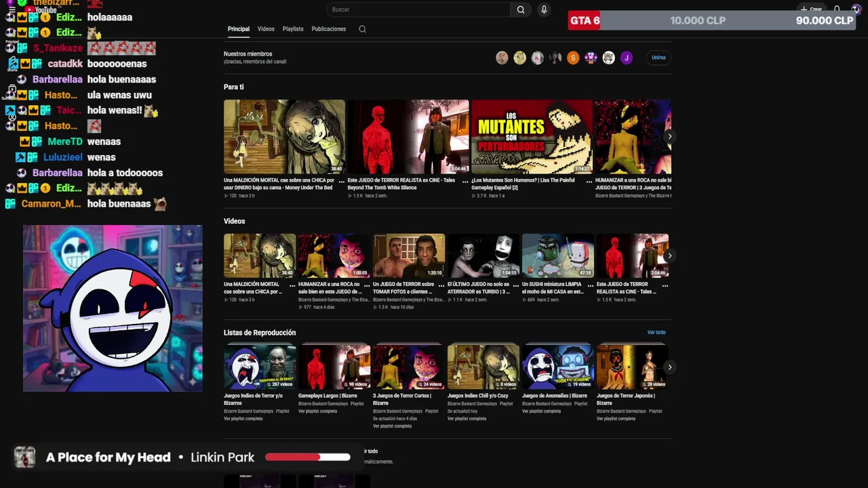
Task: Click 'Juegos de Anomalías | Bizarre' playlist title
Action: click(x=555, y=396)
